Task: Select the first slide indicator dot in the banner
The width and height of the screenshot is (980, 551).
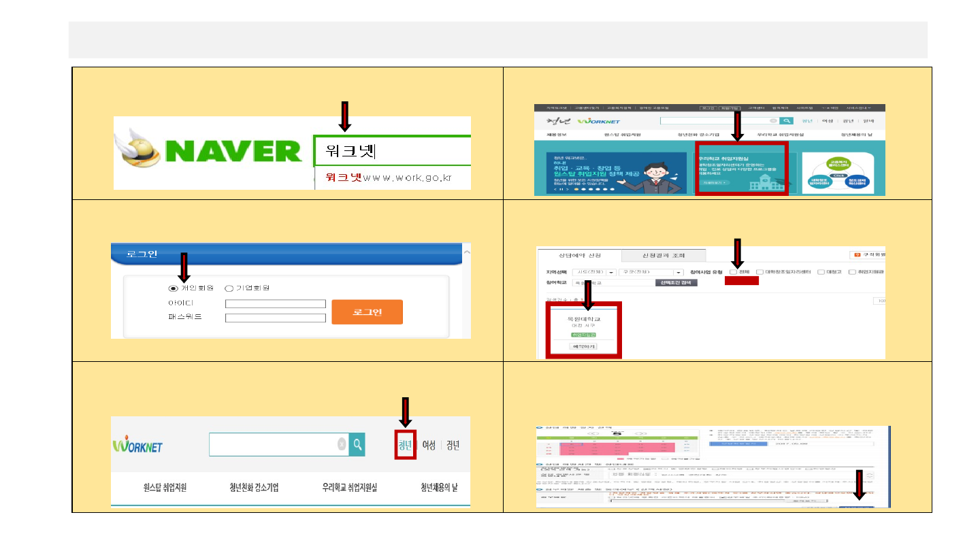Action: pos(577,190)
